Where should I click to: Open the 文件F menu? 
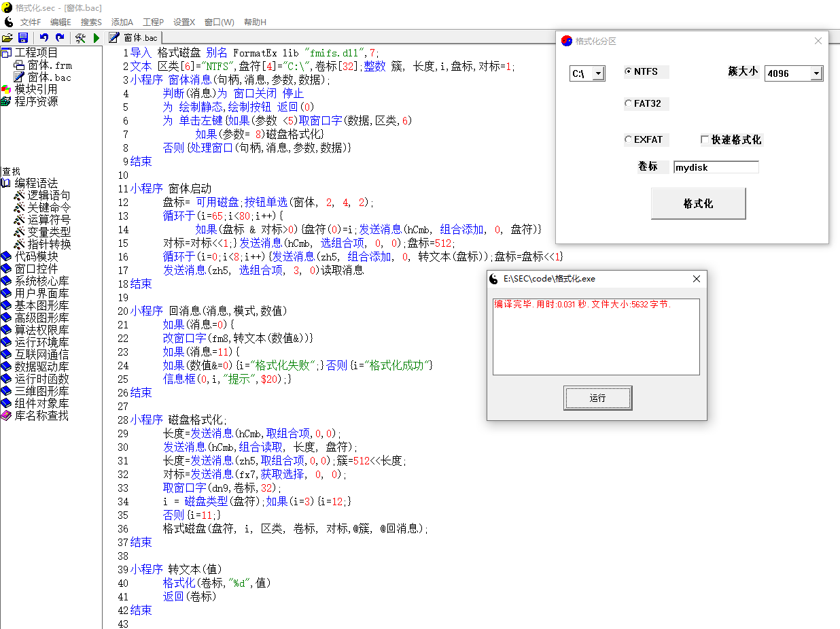31,22
